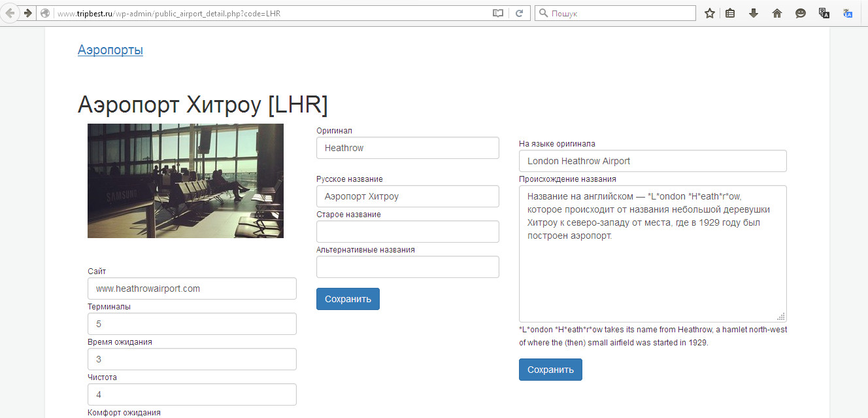The height and width of the screenshot is (418, 868).
Task: Edit the Сайт field with heathrowairport.com
Action: point(192,288)
